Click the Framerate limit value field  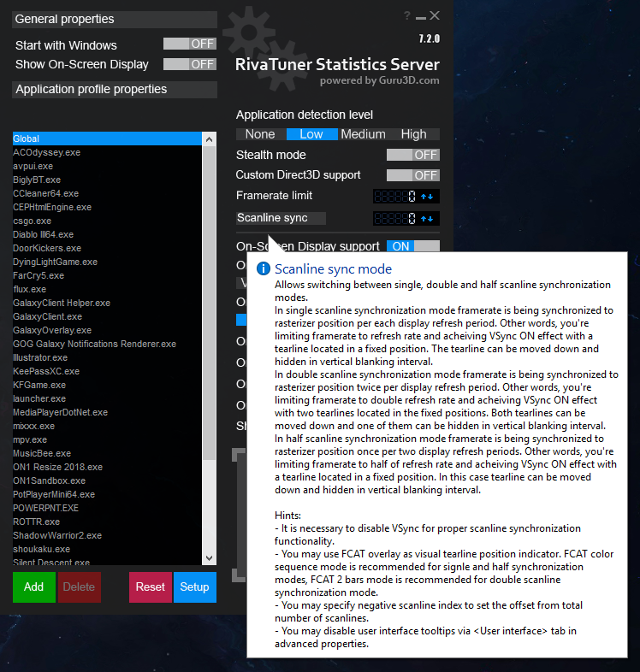tap(395, 197)
